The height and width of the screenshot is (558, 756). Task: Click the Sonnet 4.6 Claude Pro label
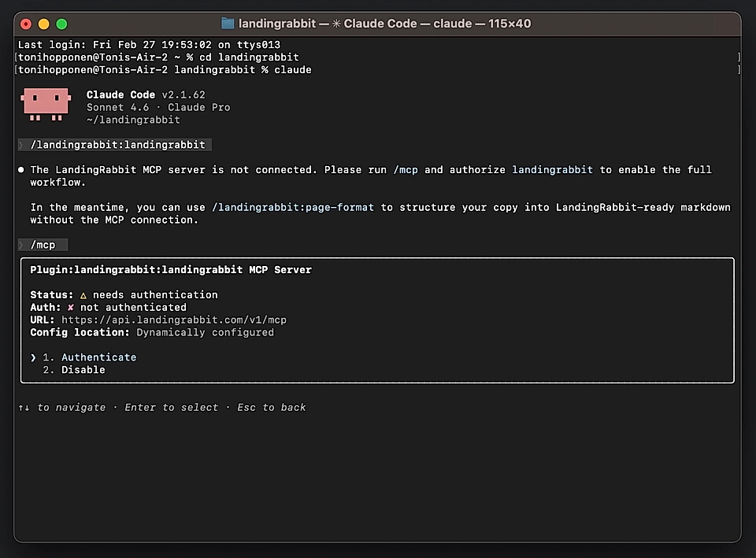(157, 107)
